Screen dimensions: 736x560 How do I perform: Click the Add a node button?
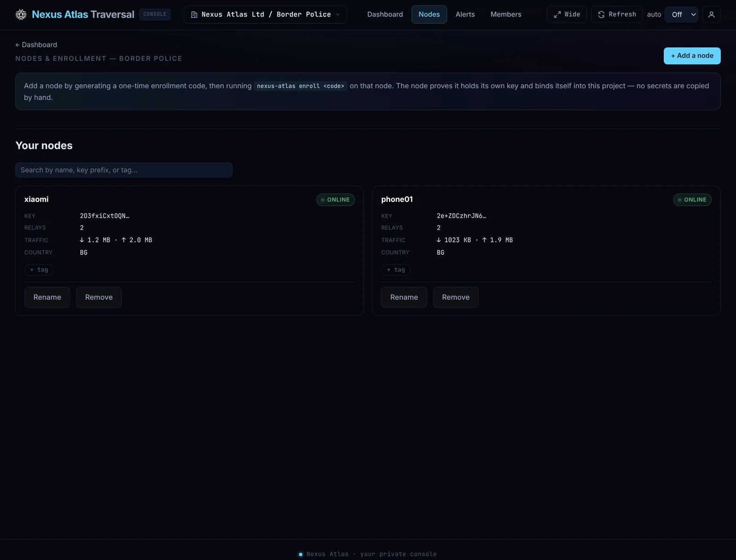(692, 56)
